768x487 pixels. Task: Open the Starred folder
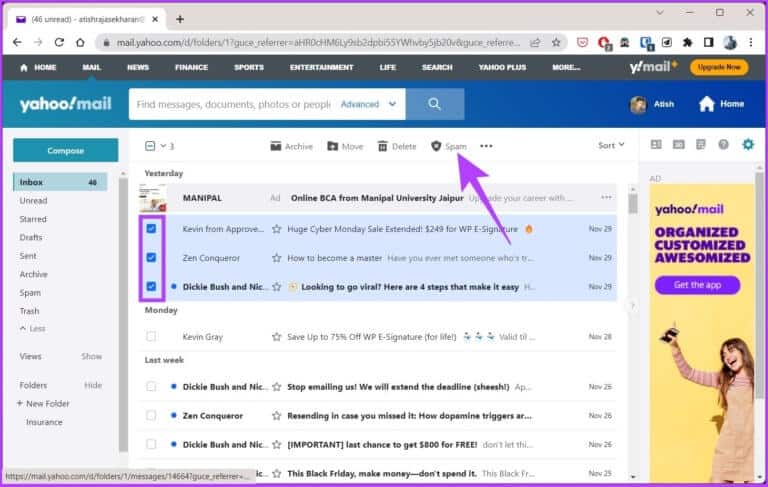(x=33, y=219)
